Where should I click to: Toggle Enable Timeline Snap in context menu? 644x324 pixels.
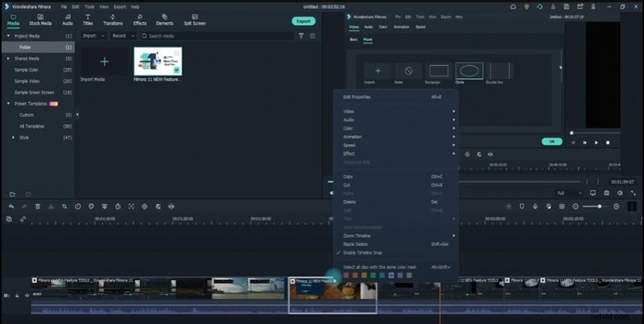395,252
